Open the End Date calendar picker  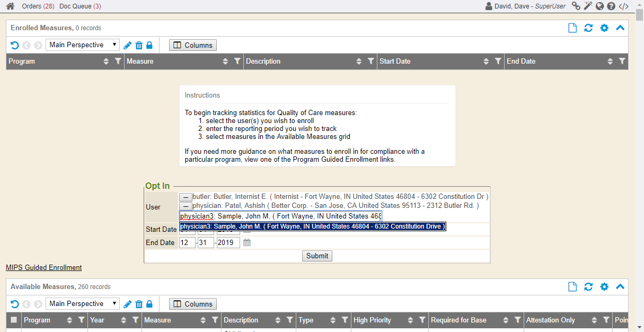pyautogui.click(x=247, y=242)
